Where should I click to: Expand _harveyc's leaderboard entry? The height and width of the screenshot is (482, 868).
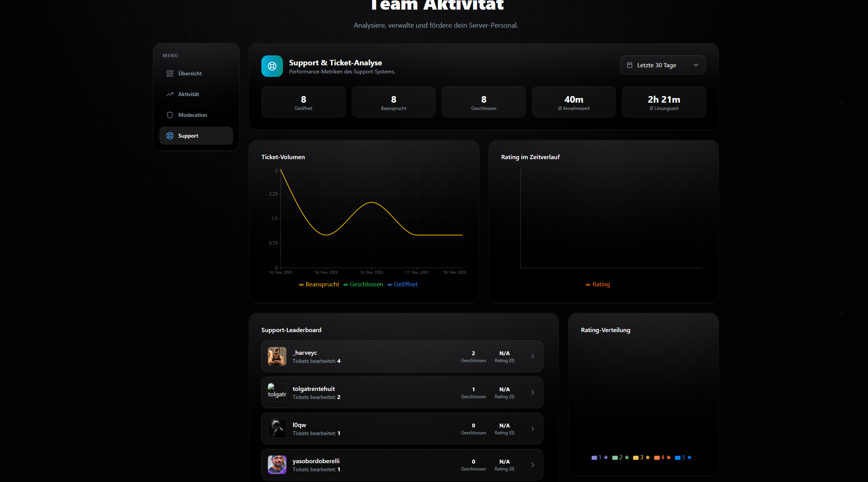point(402,356)
